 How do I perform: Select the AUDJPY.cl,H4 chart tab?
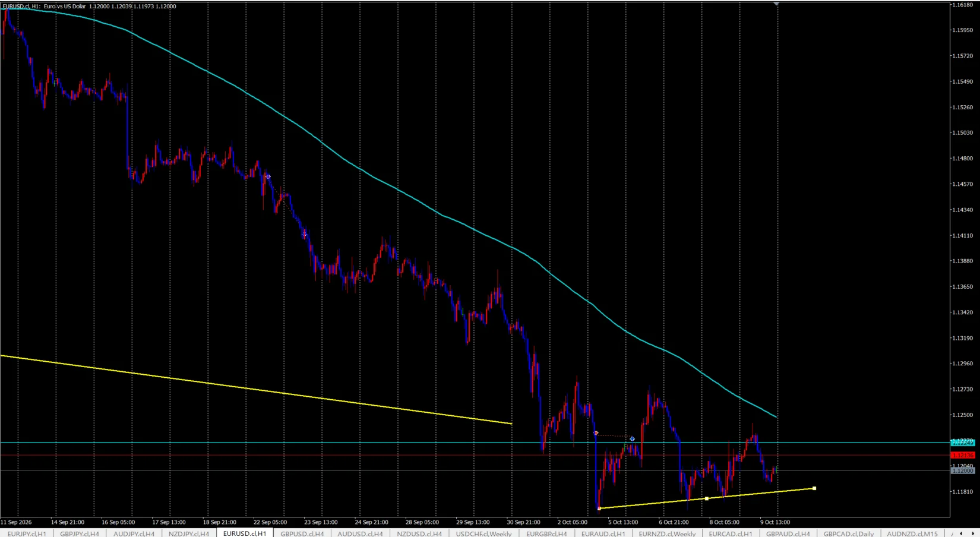[x=134, y=533]
